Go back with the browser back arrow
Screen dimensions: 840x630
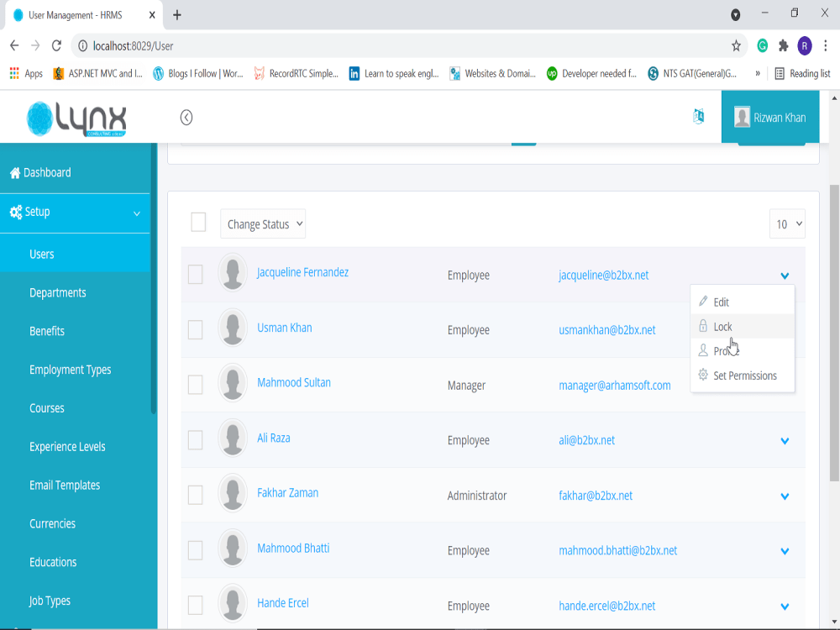[x=14, y=45]
